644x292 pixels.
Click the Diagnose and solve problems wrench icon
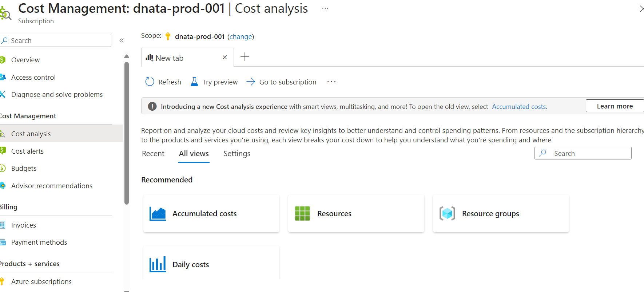3,94
